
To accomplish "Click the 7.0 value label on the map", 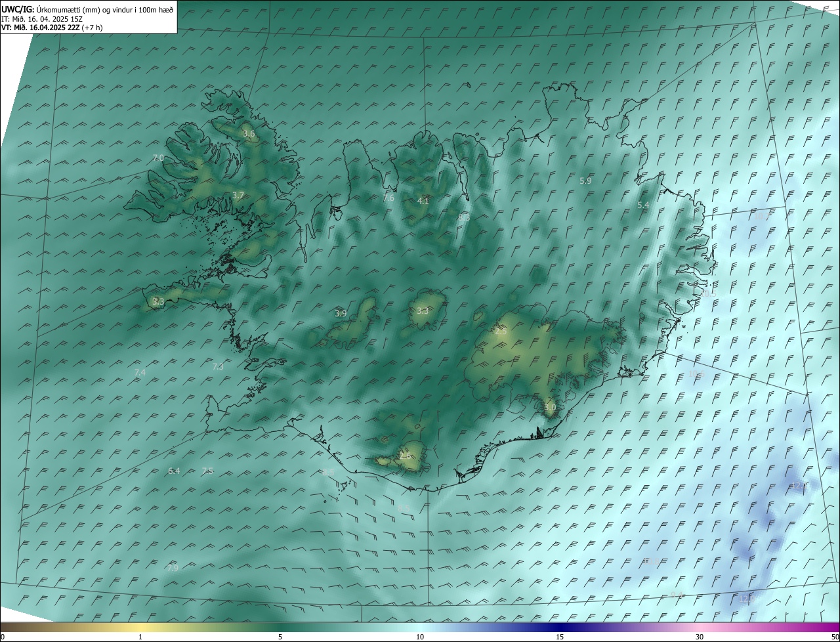I will [x=158, y=158].
